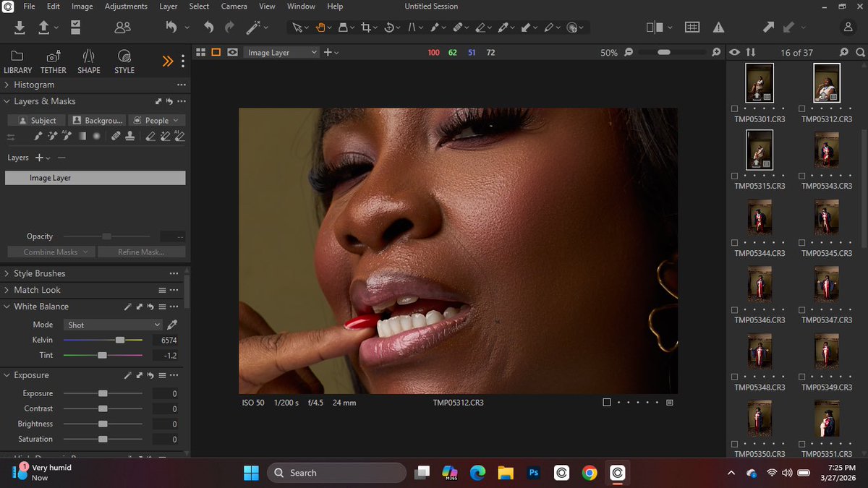This screenshot has width=868, height=488.
Task: Tick the checkbox under TMP05315.CR3 thumbnail
Action: pos(735,176)
